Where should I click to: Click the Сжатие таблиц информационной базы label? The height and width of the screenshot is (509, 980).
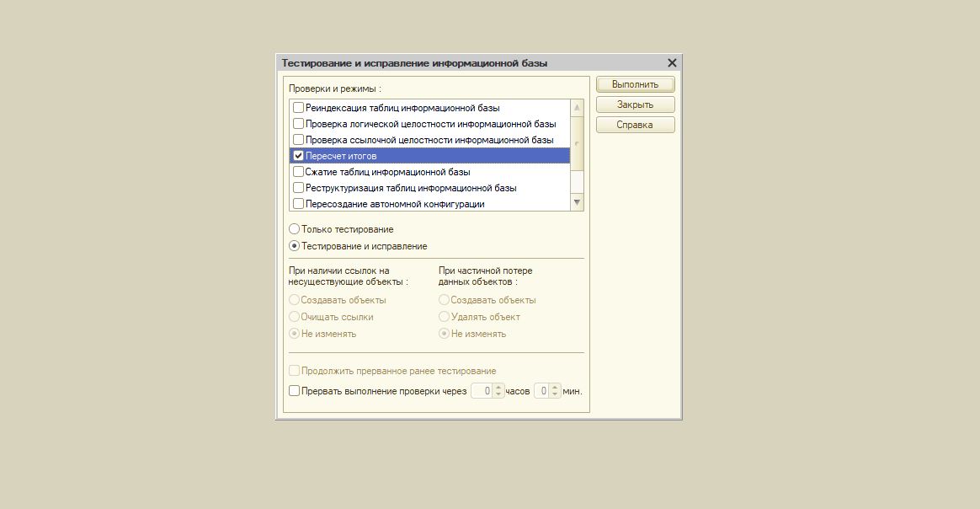tap(387, 172)
